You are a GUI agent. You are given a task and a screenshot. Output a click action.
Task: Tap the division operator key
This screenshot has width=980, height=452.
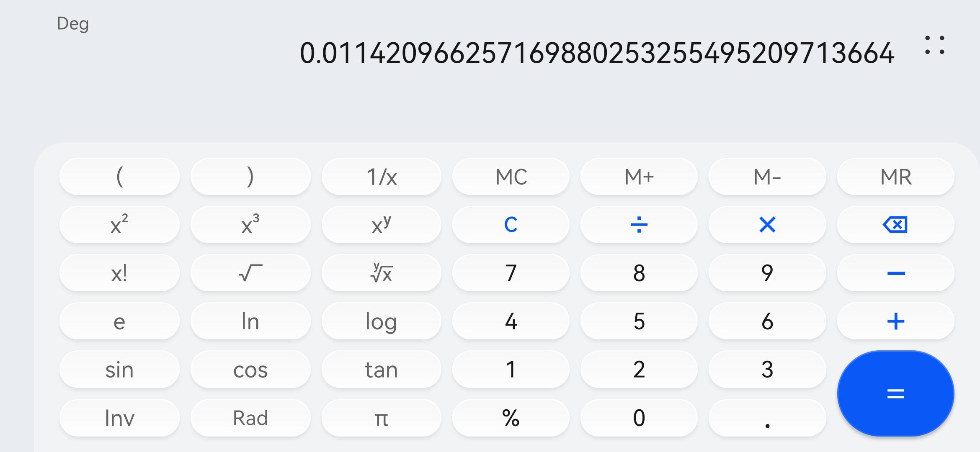tap(639, 225)
